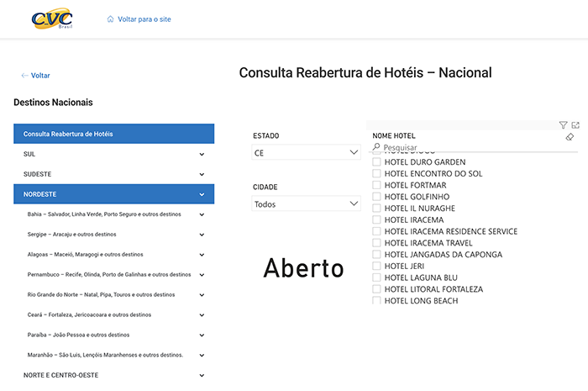
Task: Open the ESTADO dropdown showing CE
Action: click(306, 152)
